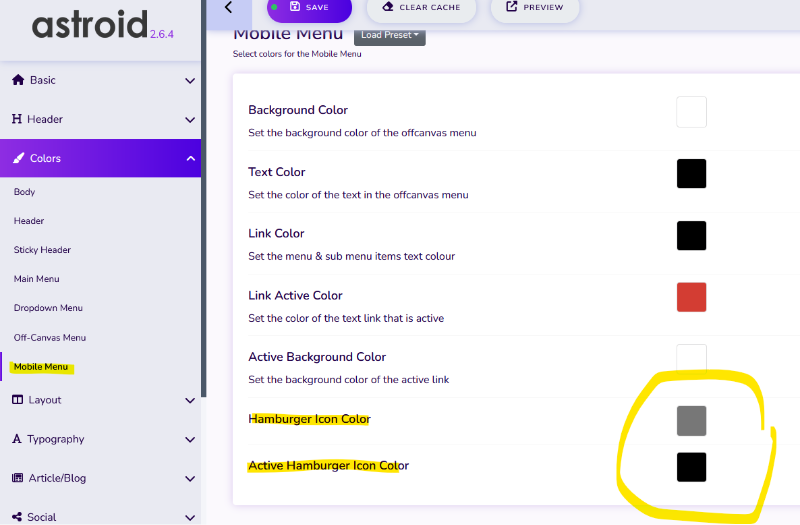
Task: Click the 'Hamburger Icon Color' label
Action: point(309,419)
